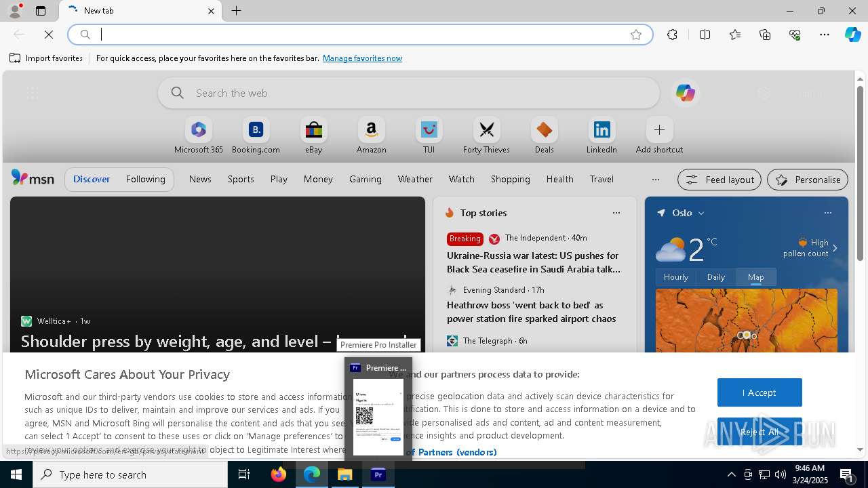This screenshot has height=488, width=868.
Task: Open the Ukraine-Russia war latest headline
Action: (534, 262)
